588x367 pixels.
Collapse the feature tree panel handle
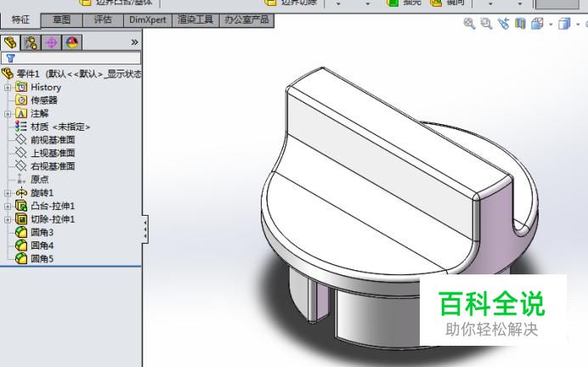[145, 229]
